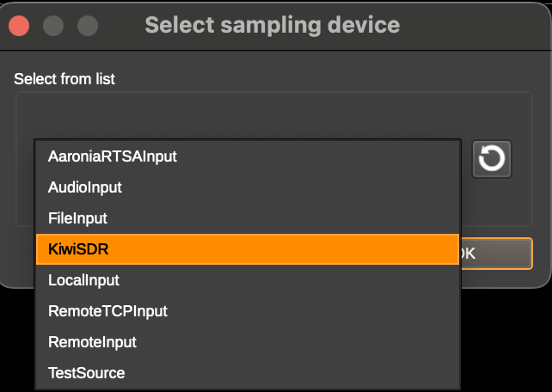Confirm selection with the OK button
The height and width of the screenshot is (392, 552).
click(x=497, y=254)
